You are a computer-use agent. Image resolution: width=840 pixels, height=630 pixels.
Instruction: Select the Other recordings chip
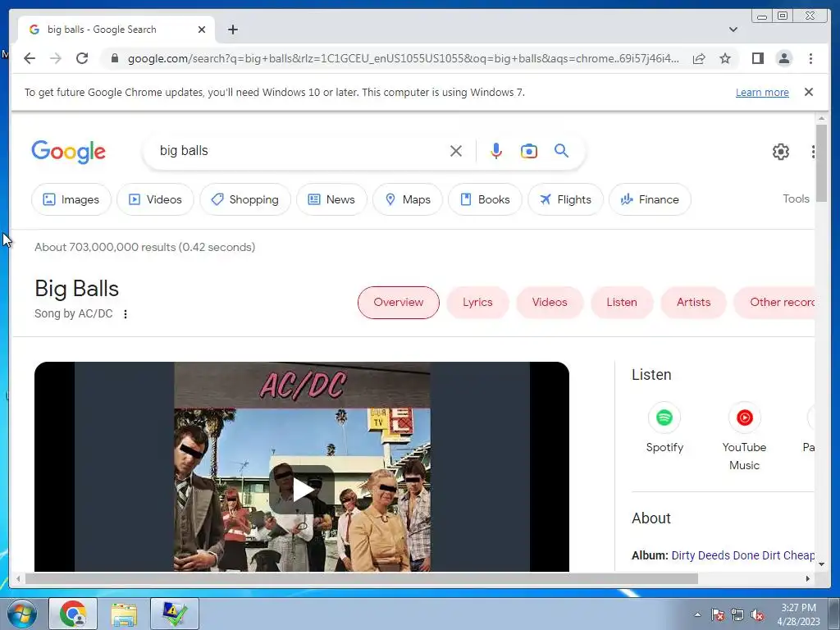pyautogui.click(x=774, y=302)
